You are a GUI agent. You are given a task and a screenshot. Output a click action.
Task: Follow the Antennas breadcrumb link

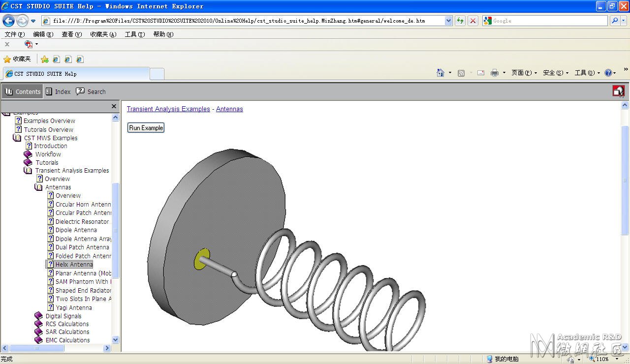click(x=229, y=109)
